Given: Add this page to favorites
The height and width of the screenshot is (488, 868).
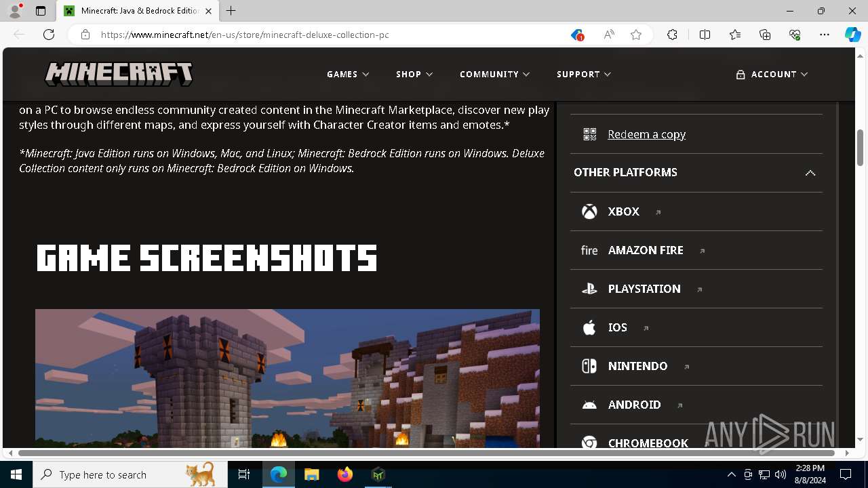Looking at the screenshot, I should (x=636, y=35).
